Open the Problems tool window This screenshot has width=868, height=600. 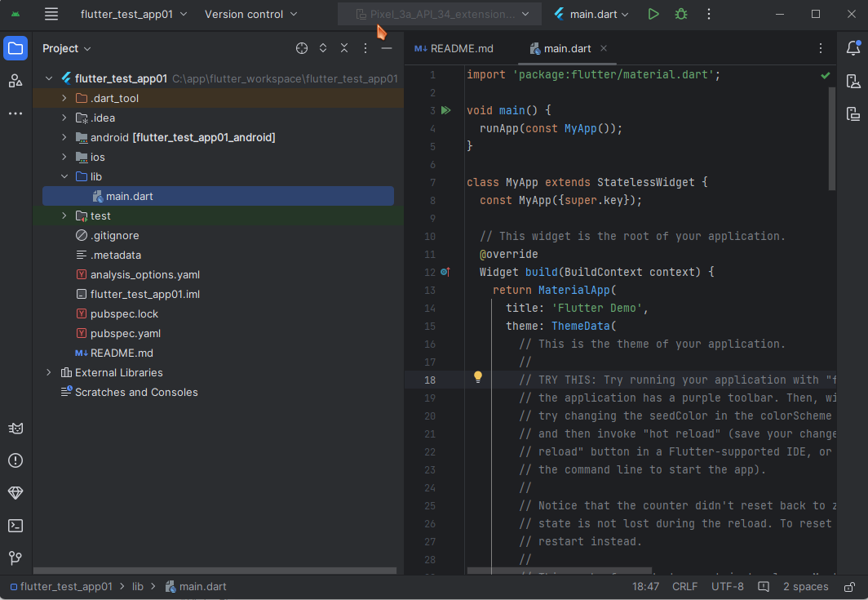(15, 460)
